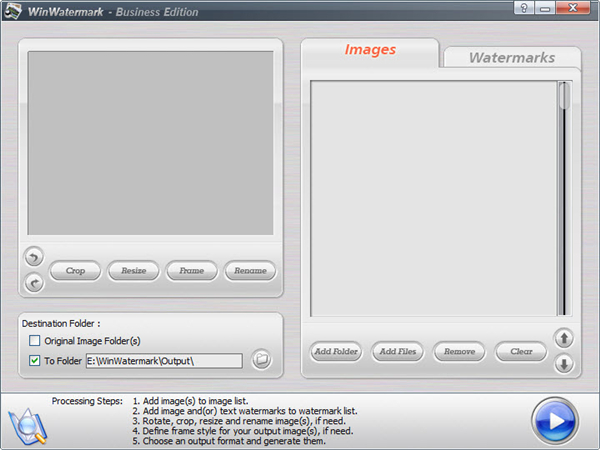600x450 pixels.
Task: Move the selected image up in the list
Action: (x=564, y=338)
